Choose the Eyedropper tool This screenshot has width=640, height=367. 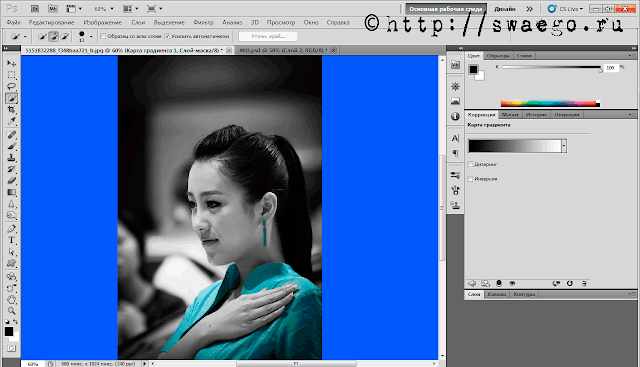point(11,121)
